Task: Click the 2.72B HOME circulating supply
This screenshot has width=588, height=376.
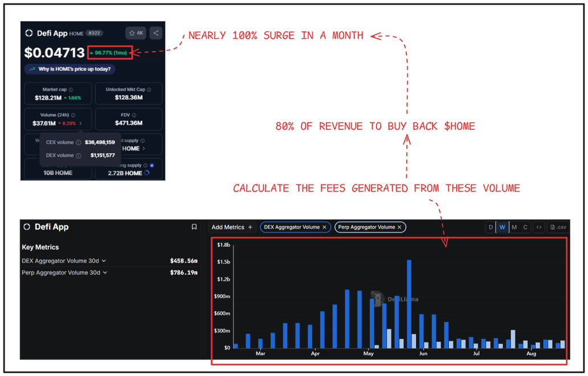Action: tap(125, 173)
